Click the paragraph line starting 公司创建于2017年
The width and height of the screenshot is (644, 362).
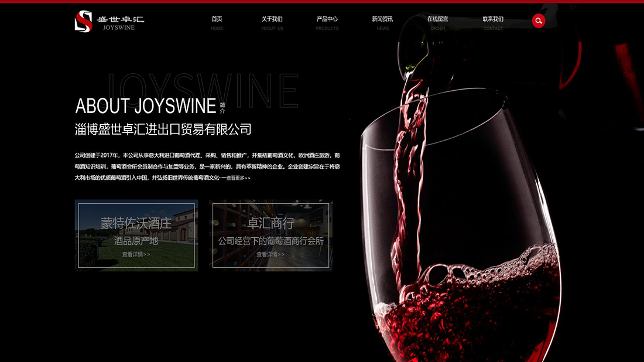(207, 155)
